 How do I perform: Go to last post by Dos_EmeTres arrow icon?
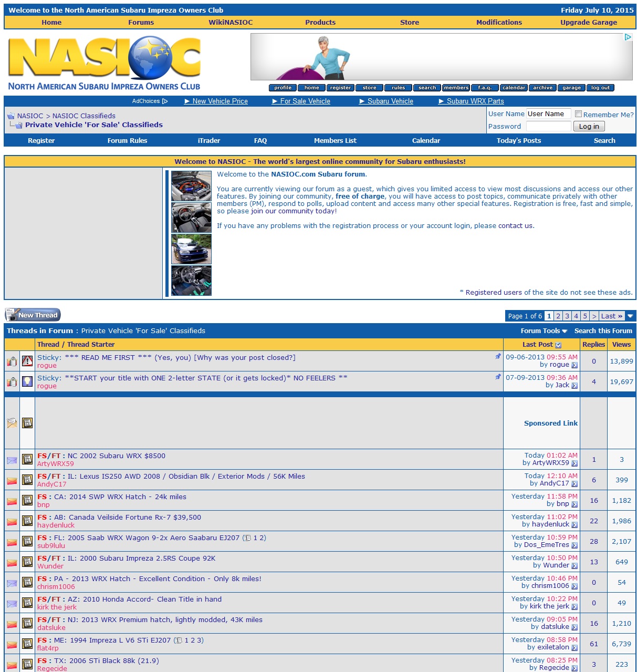(x=575, y=545)
